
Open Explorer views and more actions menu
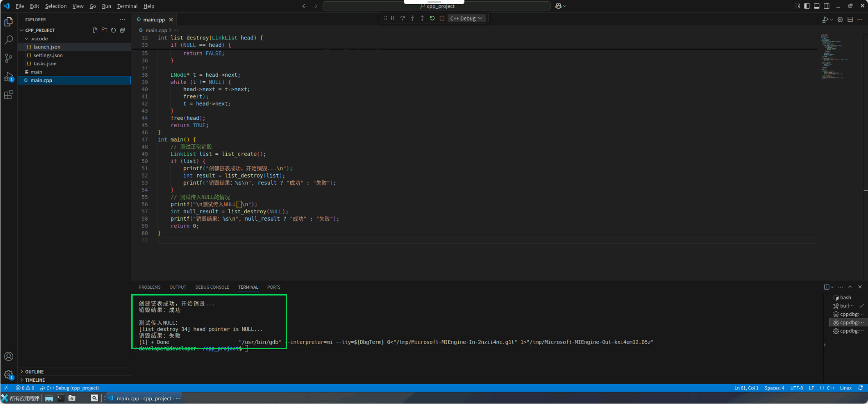(122, 20)
